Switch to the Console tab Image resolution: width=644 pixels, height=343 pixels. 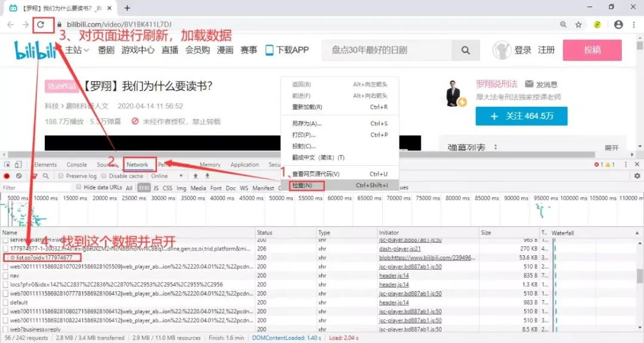77,165
